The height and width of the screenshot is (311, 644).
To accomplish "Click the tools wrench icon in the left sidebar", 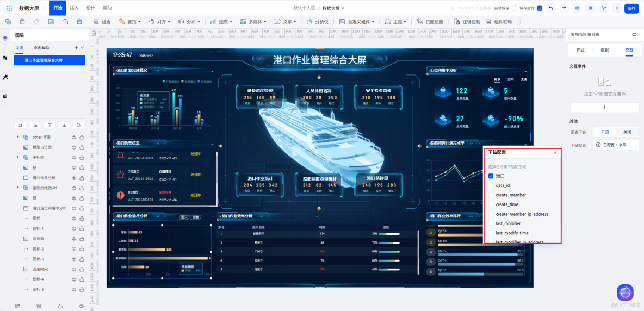I will point(5,77).
